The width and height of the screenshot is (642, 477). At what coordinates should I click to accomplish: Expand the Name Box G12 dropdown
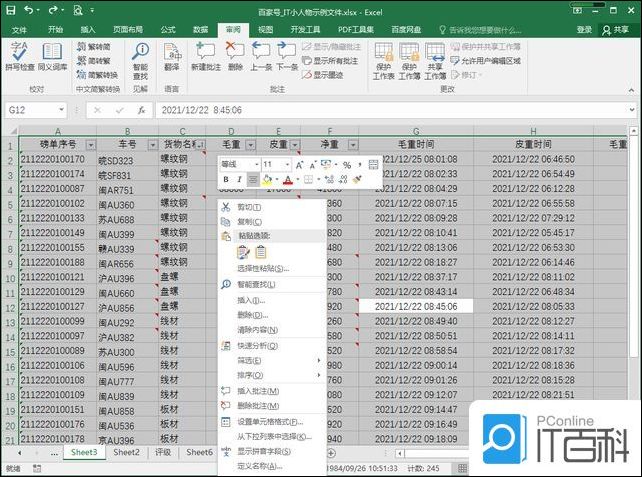click(61, 110)
